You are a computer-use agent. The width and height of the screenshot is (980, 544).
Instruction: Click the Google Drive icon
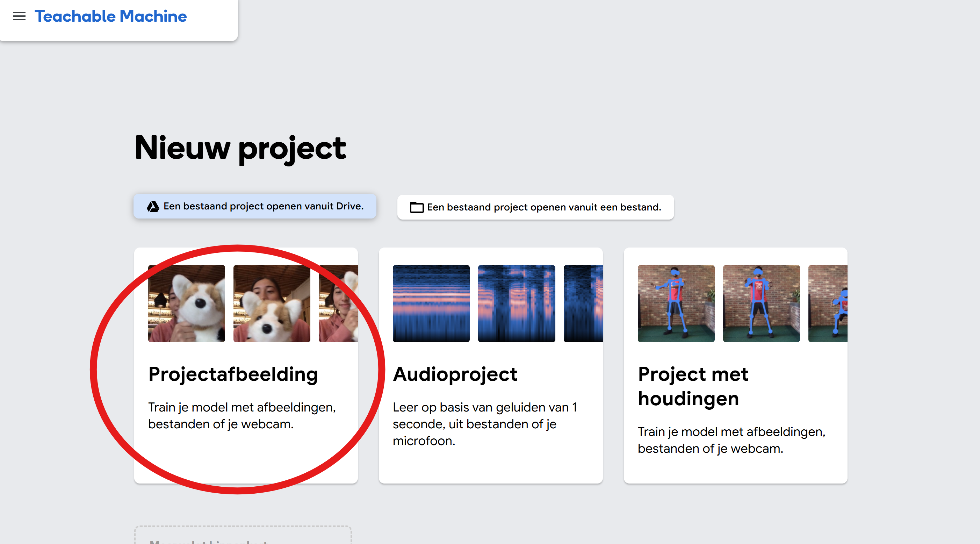tap(153, 206)
